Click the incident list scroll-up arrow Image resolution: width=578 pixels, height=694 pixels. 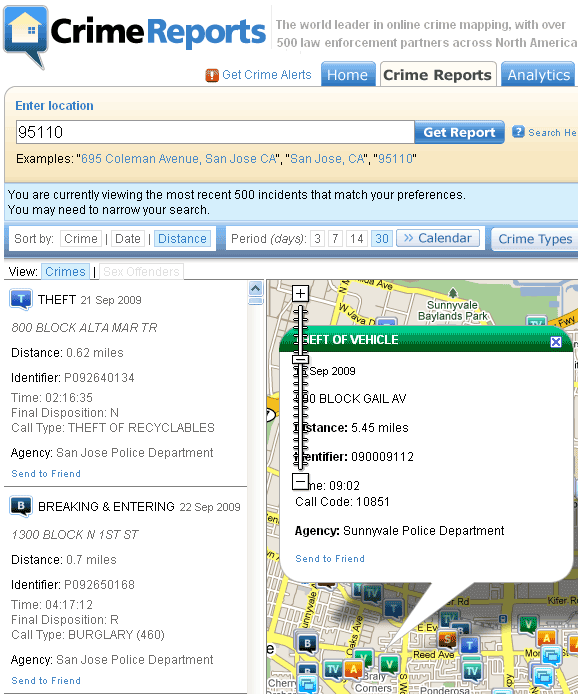point(255,289)
